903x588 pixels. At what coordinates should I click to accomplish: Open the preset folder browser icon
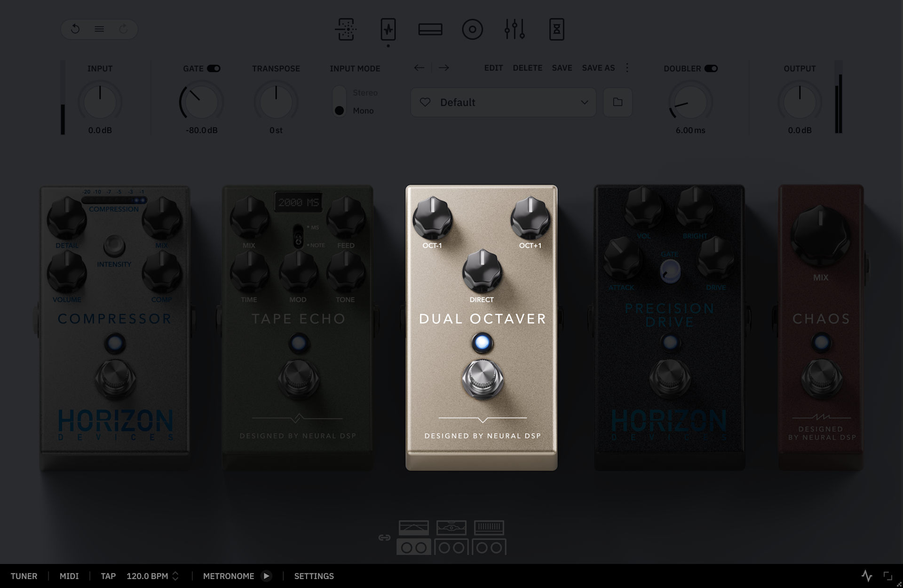click(x=618, y=102)
